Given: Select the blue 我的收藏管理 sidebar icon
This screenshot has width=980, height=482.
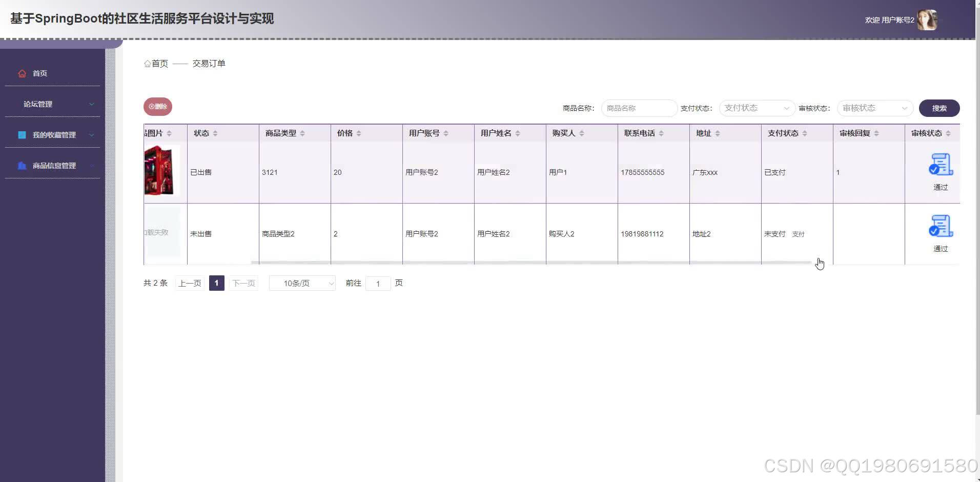Looking at the screenshot, I should pyautogui.click(x=21, y=134).
